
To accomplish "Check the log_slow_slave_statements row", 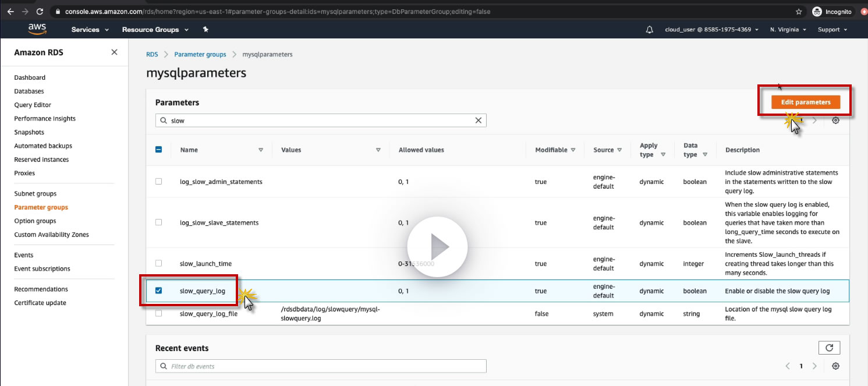I will tap(158, 222).
